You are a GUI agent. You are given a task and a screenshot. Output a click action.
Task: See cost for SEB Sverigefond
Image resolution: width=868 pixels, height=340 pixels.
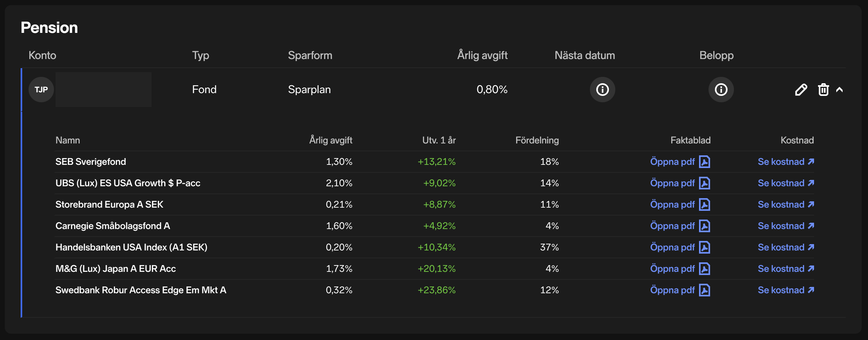[785, 162]
